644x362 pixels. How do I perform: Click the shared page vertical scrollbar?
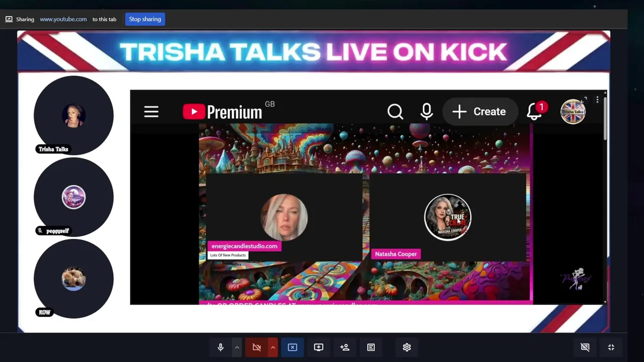[x=604, y=118]
